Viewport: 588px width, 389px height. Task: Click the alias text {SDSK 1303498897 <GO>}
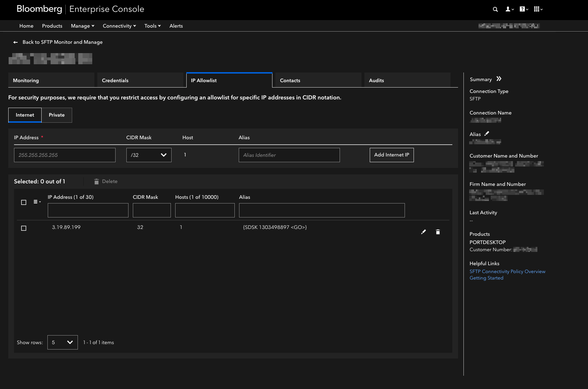275,227
